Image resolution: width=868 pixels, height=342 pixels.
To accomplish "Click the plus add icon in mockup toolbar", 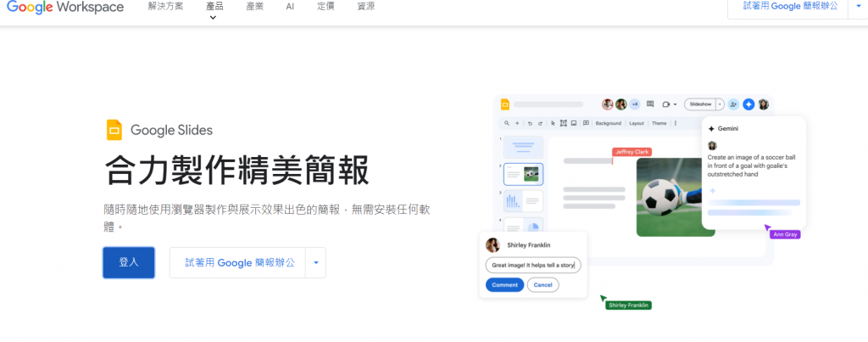I will 517,123.
